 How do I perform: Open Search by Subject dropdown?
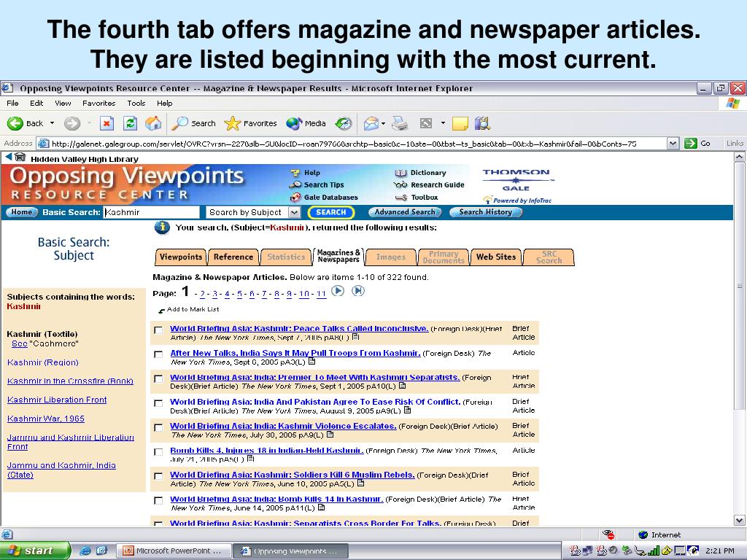click(295, 212)
